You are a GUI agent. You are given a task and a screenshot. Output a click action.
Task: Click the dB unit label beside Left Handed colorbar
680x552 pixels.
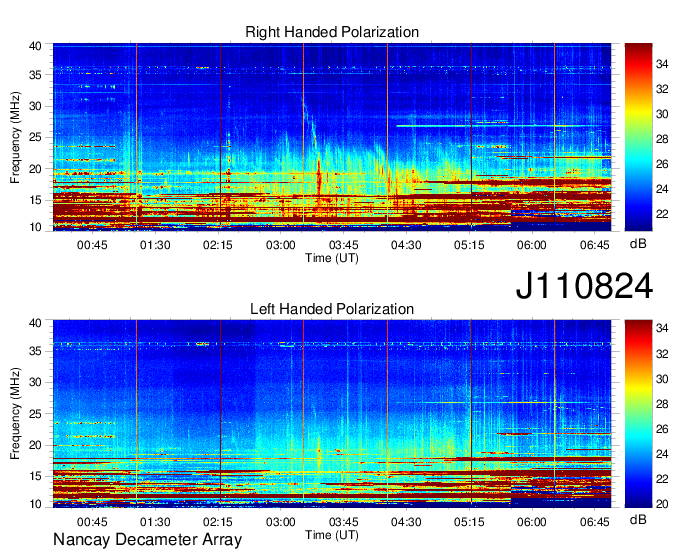tap(638, 519)
